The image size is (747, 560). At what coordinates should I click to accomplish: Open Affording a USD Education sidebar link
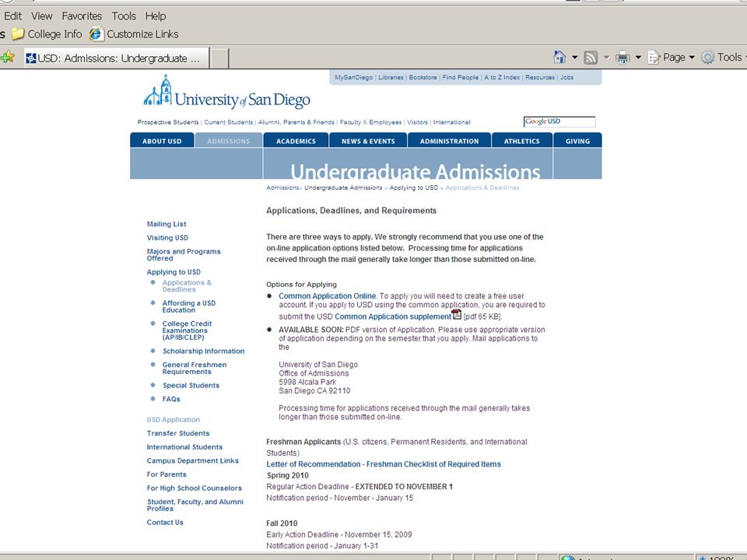pos(188,306)
